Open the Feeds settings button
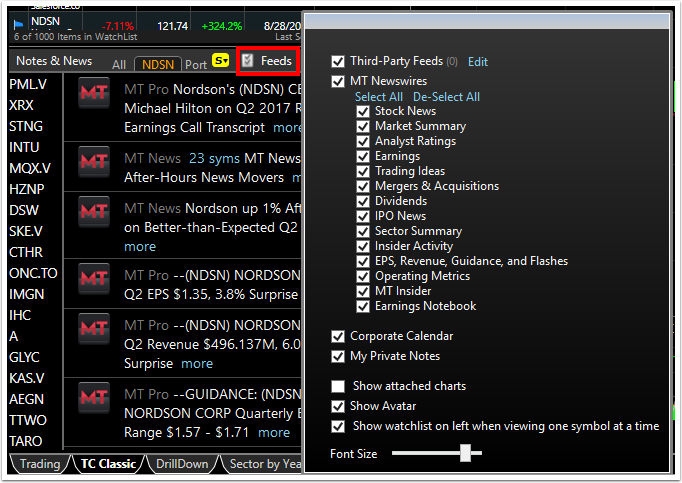Screen dimensions: 682x483 click(x=268, y=61)
